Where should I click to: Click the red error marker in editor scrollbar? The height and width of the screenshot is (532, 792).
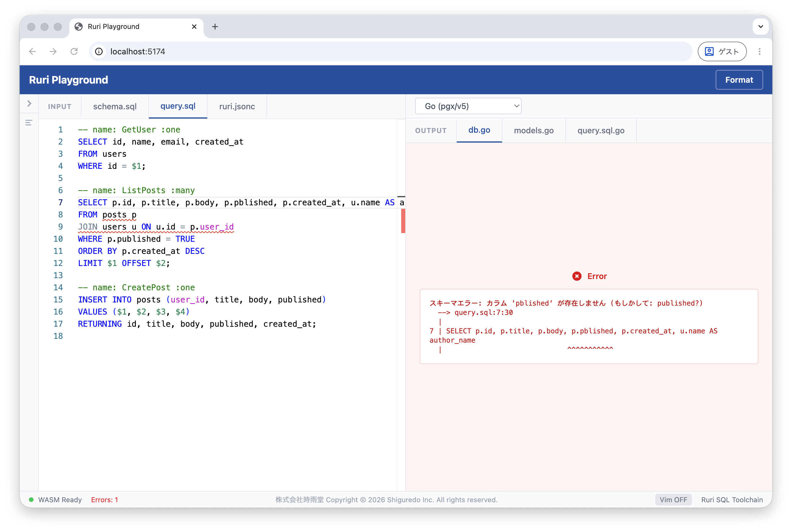pos(403,221)
